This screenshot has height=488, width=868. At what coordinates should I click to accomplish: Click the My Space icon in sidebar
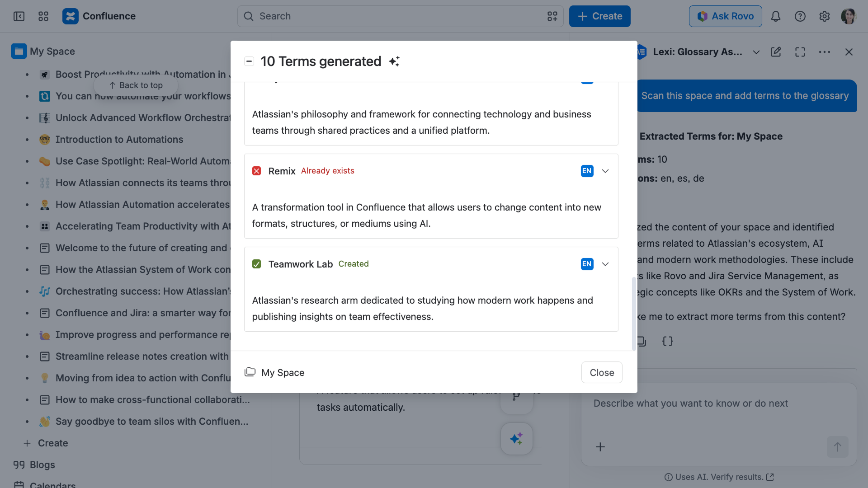point(19,52)
